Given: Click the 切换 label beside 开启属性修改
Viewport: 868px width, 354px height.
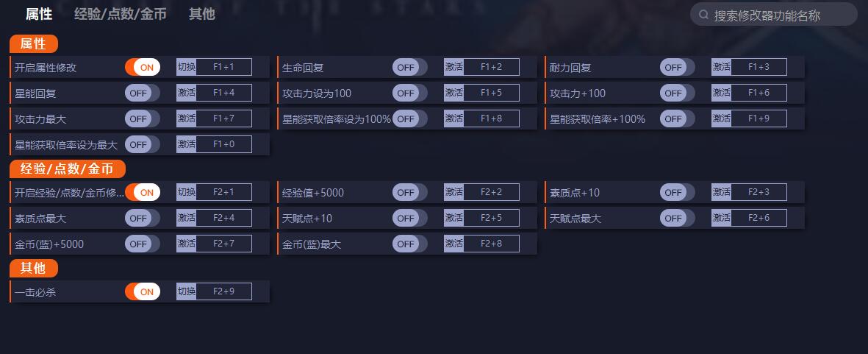Looking at the screenshot, I should (x=186, y=67).
